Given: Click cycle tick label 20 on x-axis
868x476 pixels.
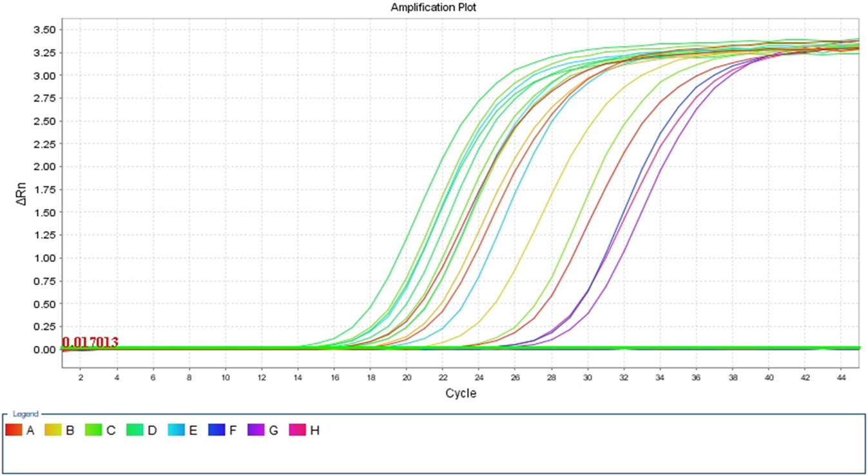Looking at the screenshot, I should (406, 376).
